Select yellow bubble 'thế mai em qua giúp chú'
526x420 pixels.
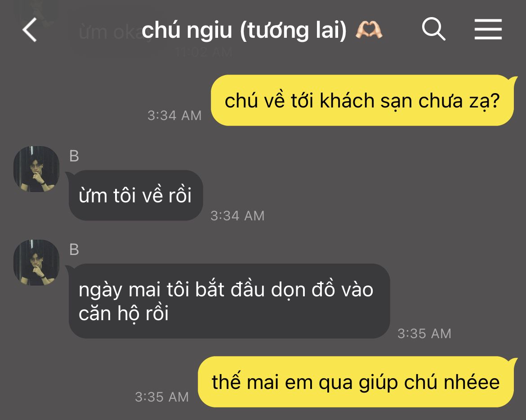tap(356, 382)
